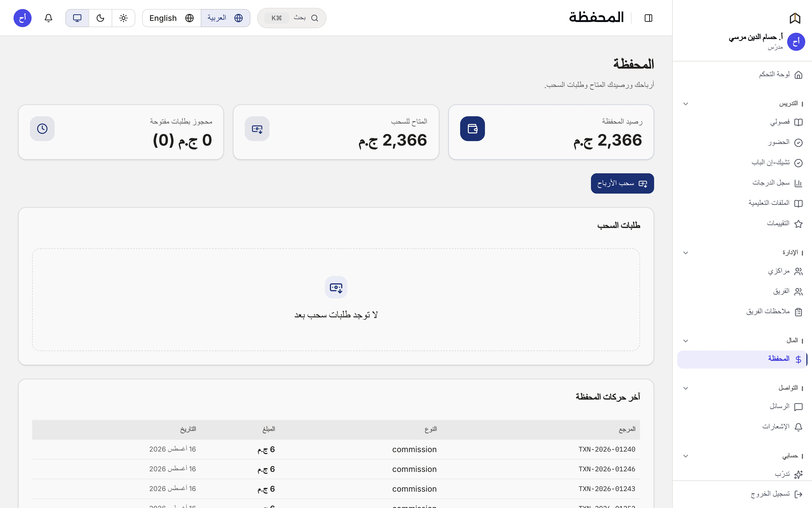Collapse the المال sidebar section

pos(686,341)
